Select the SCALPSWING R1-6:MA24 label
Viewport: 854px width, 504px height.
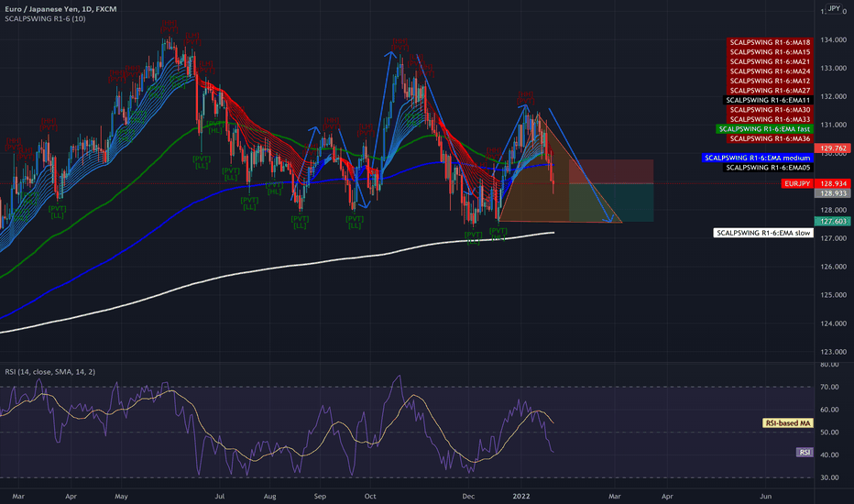pyautogui.click(x=770, y=71)
